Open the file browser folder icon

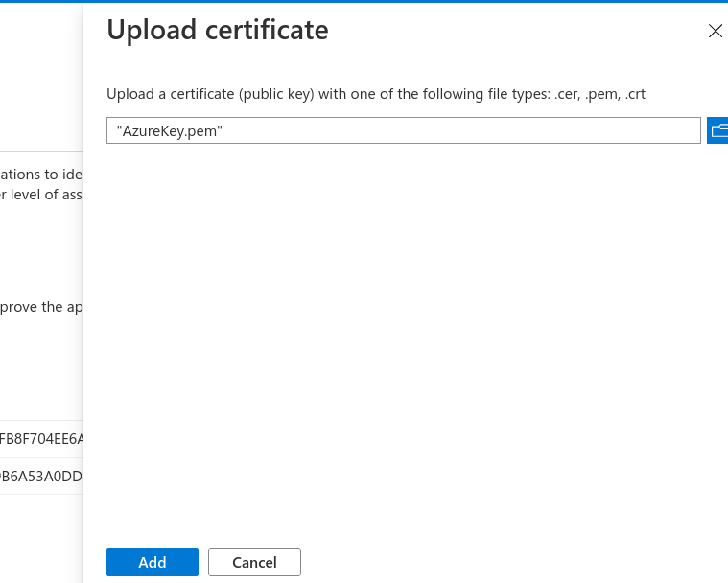click(717, 130)
